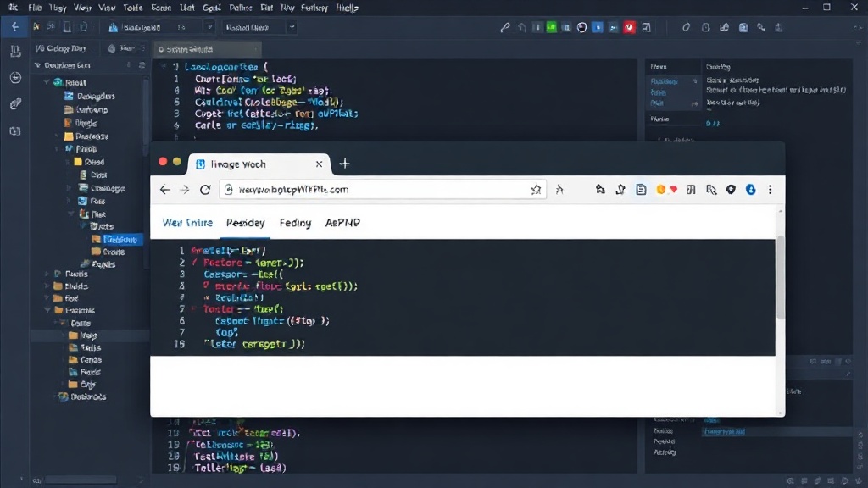
Task: Select the 'Nap' folder in project tree
Action: pyautogui.click(x=82, y=335)
